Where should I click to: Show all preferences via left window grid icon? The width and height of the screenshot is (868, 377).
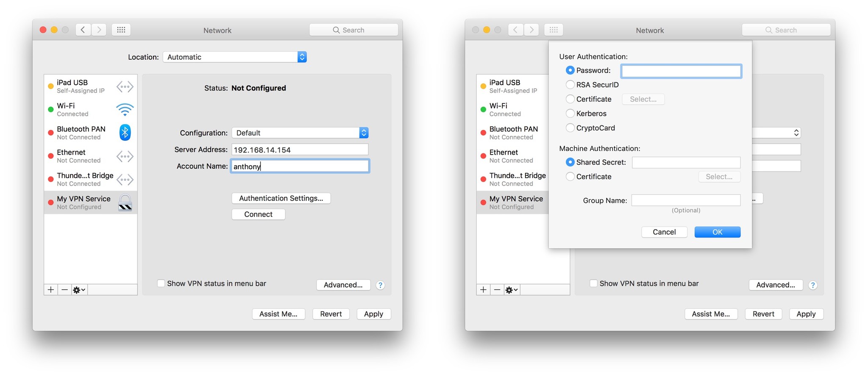point(121,30)
